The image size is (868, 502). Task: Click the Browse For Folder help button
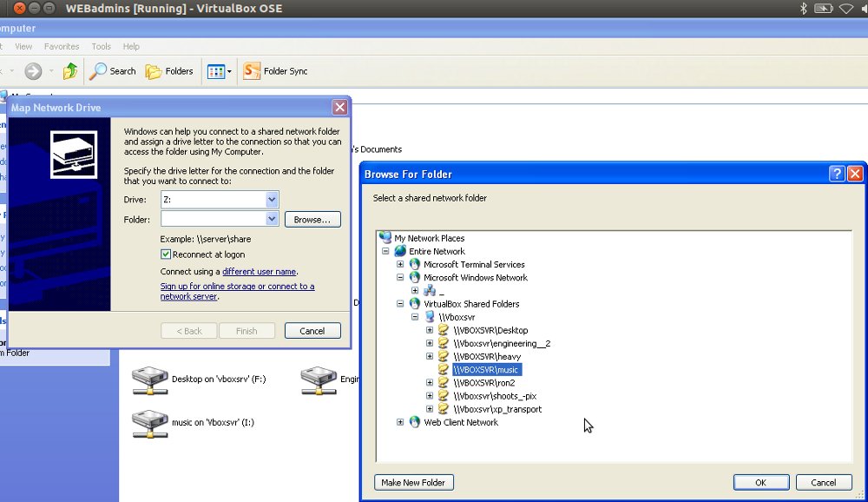tap(837, 174)
